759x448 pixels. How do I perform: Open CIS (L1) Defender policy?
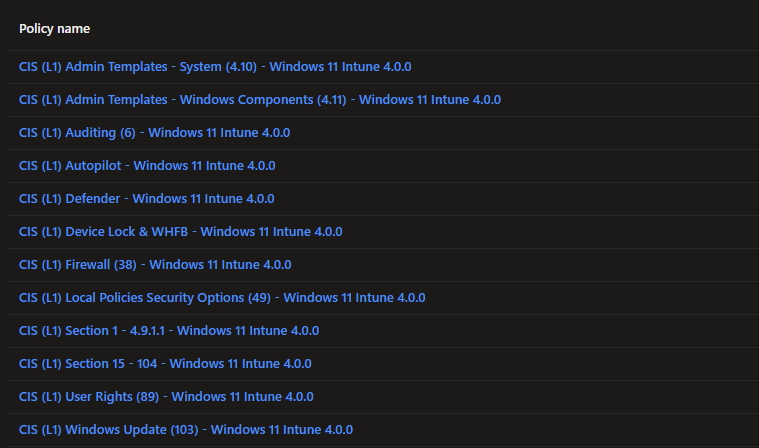point(147,198)
